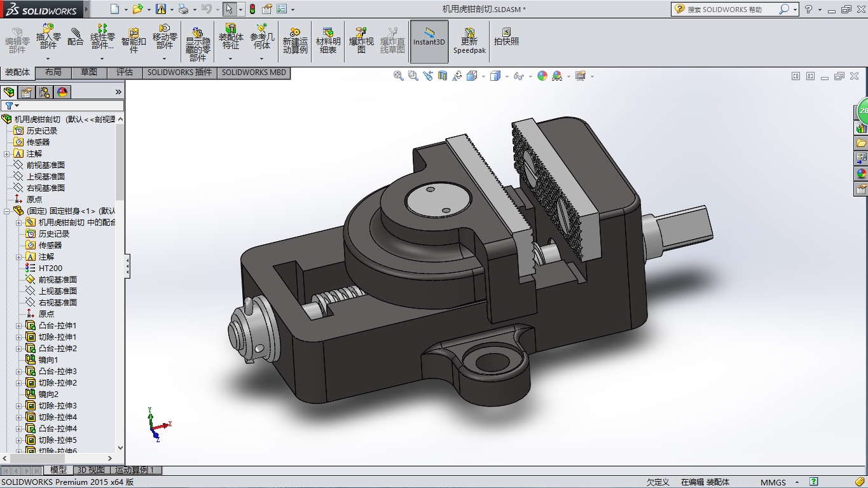Collapse the 固定钳身<1> component node

7,211
